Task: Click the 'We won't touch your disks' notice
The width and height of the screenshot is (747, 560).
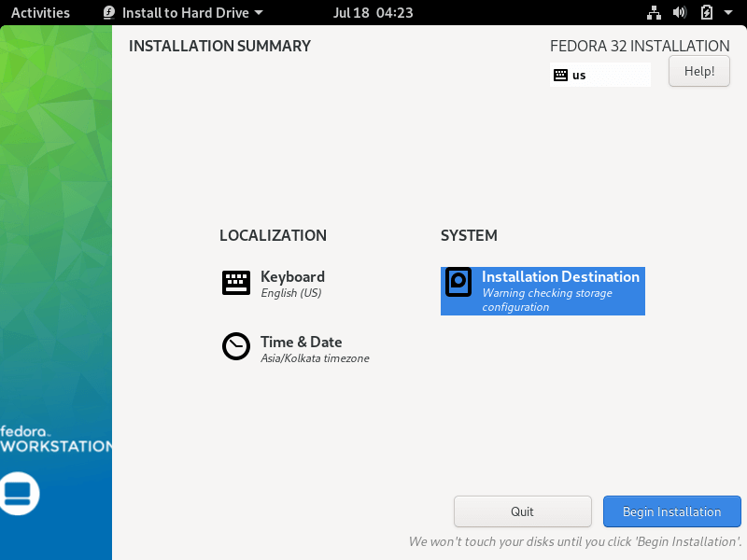Action: click(575, 541)
